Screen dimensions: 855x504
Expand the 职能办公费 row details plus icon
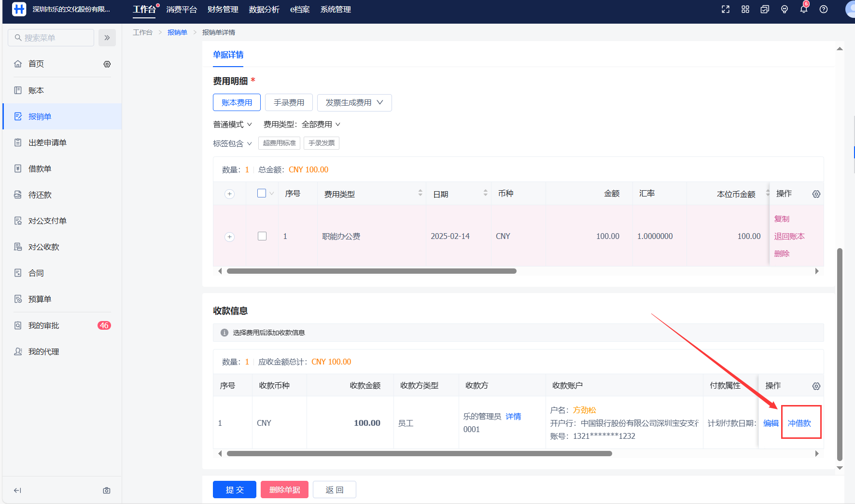(230, 237)
